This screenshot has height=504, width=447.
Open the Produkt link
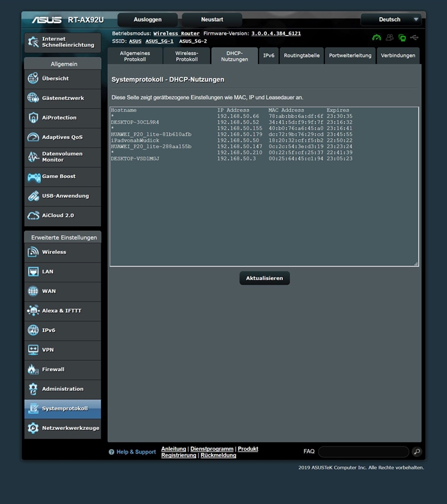pyautogui.click(x=248, y=448)
